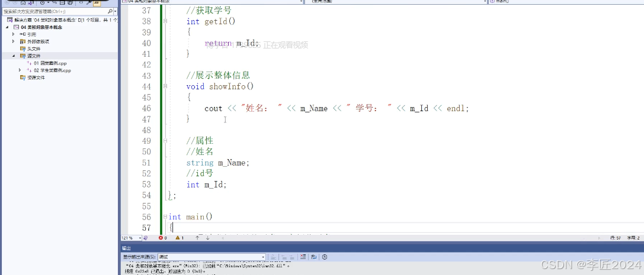Image resolution: width=644 pixels, height=275 pixels.
Task: Click line number 55 in the gutter
Action: click(146, 206)
